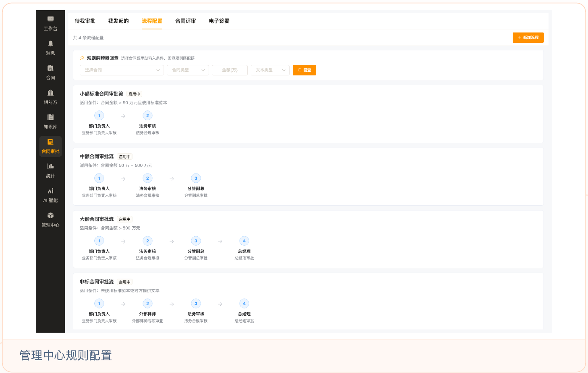Open the 选择合同 dropdown
This screenshot has height=373, width=588.
pos(122,70)
